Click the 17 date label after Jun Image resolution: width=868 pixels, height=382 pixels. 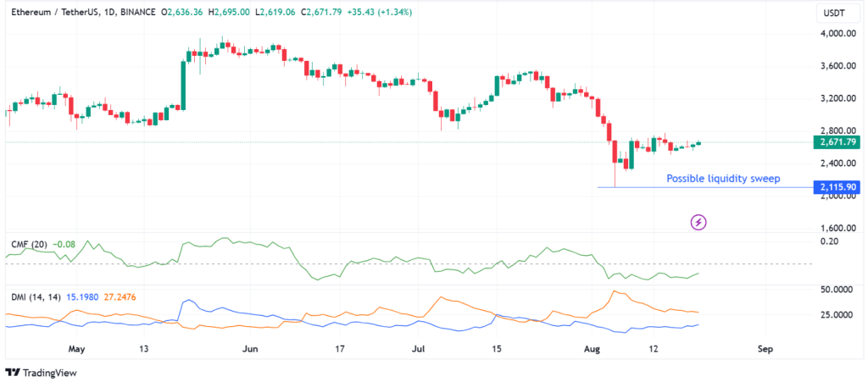(340, 349)
